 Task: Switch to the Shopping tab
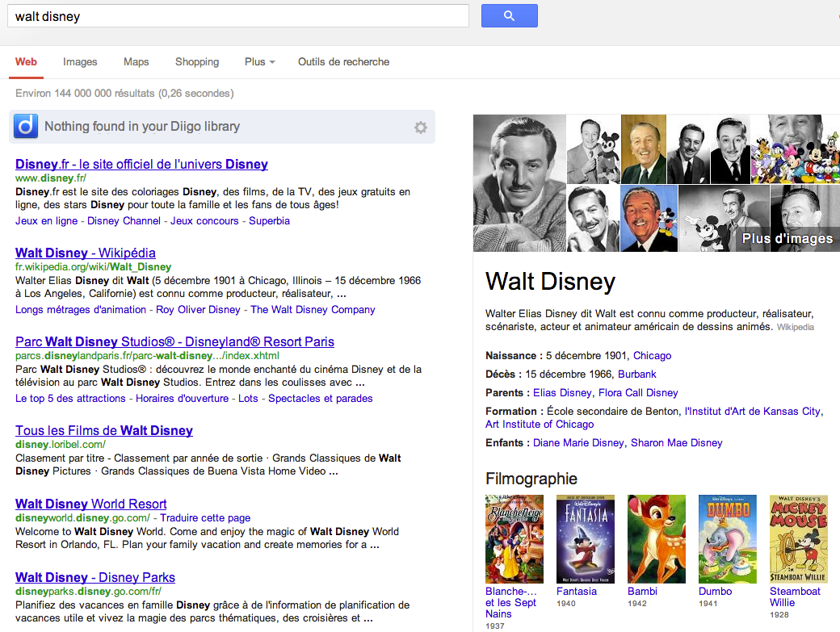pos(197,62)
